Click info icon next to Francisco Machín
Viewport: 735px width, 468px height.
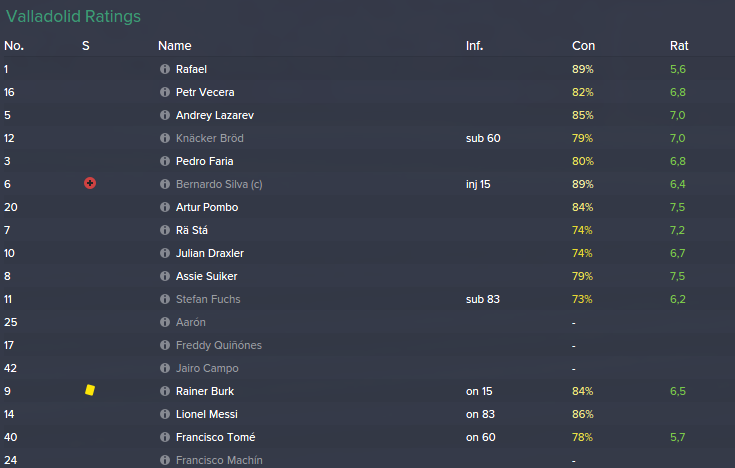[165, 460]
